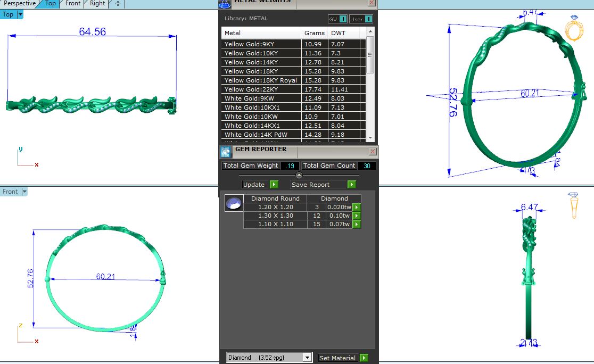Click the metal list scrollbar down arrow

point(370,138)
